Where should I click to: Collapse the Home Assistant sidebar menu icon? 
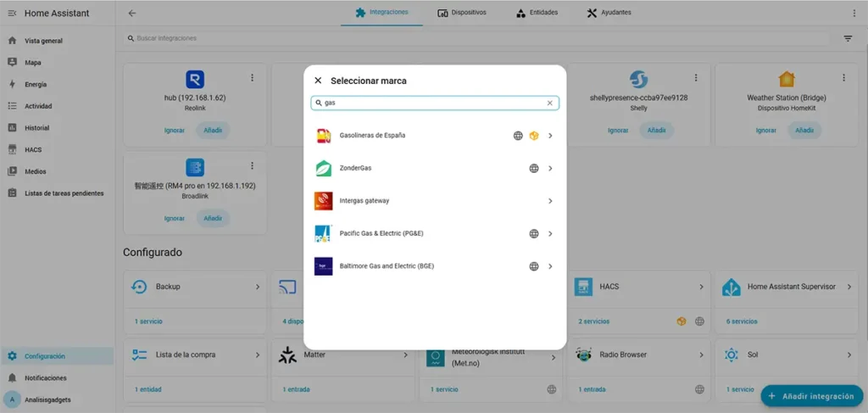point(12,14)
